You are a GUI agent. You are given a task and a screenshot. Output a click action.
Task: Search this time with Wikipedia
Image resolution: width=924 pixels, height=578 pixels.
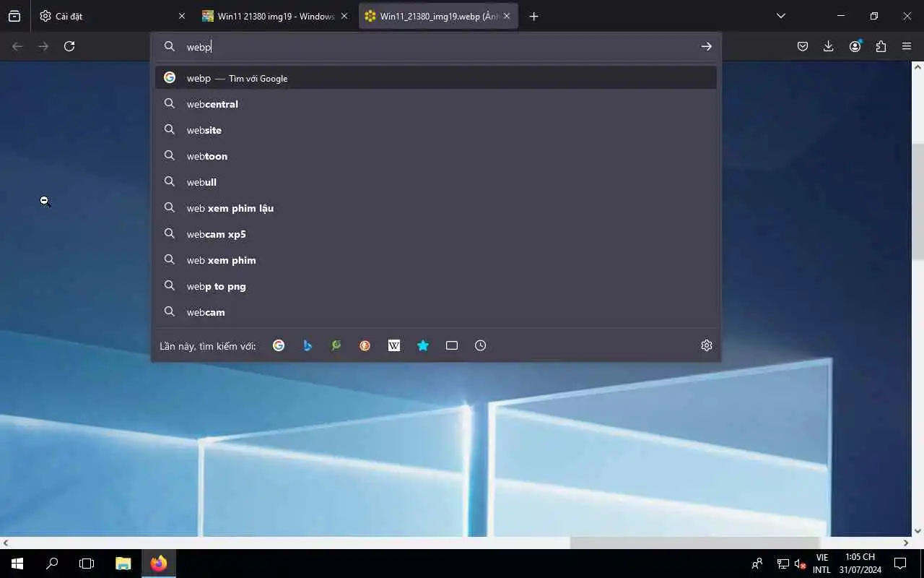tap(394, 345)
